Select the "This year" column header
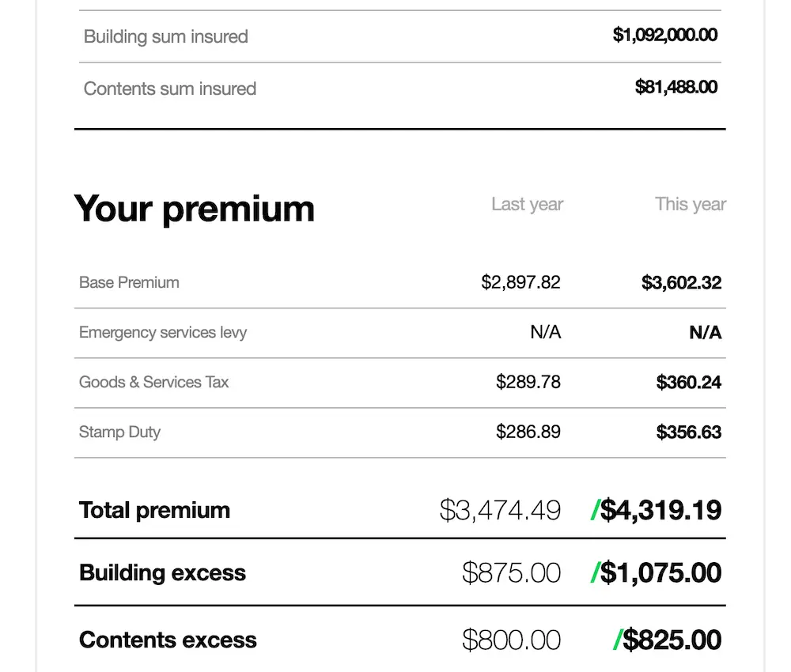The height and width of the screenshot is (672, 791). click(690, 204)
